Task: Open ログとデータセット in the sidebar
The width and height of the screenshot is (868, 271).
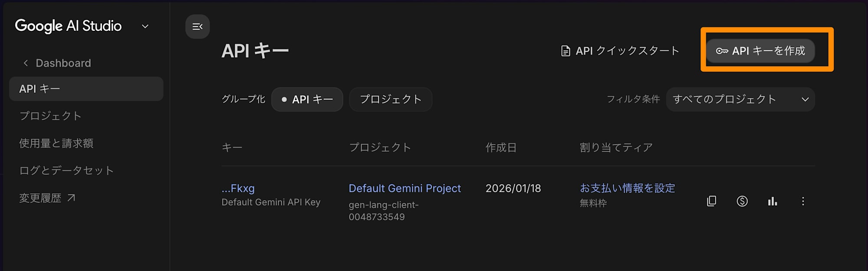Action: 66,170
